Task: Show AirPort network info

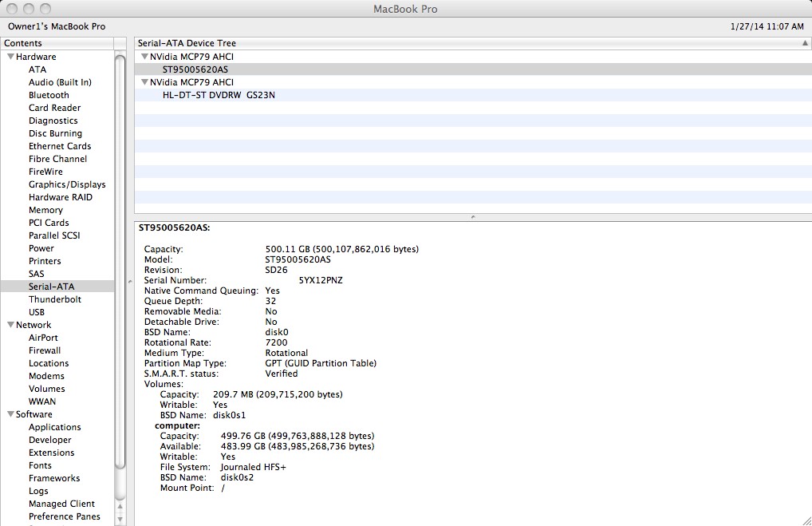Action: click(43, 338)
